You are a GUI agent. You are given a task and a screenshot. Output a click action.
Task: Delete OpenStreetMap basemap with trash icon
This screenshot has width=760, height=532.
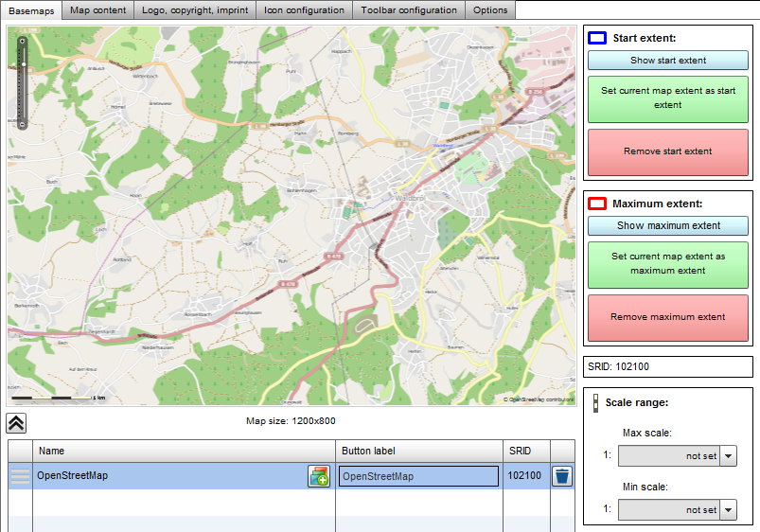(x=562, y=476)
